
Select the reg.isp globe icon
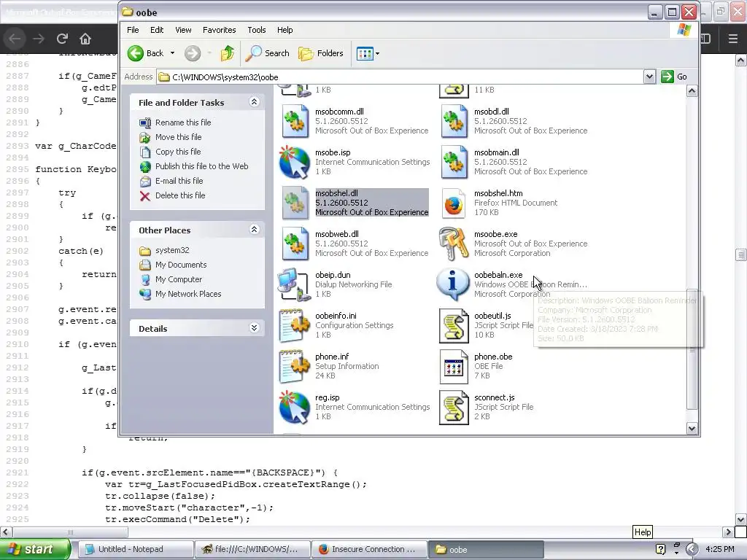coord(295,408)
